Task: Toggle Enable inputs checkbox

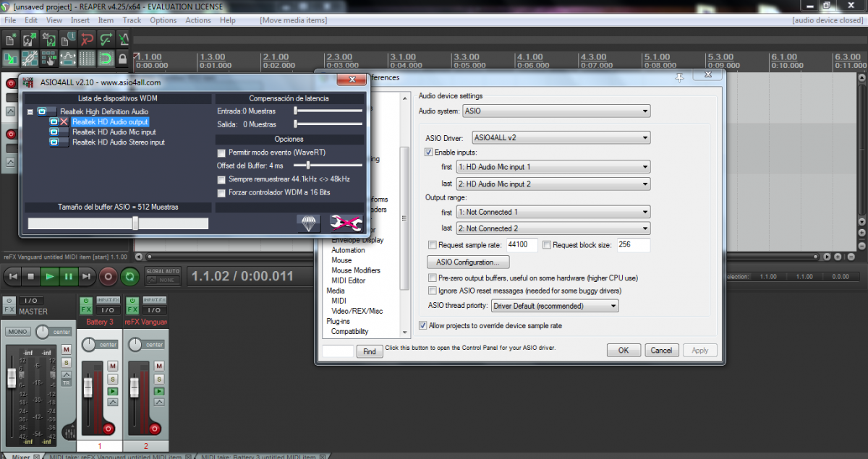Action: pyautogui.click(x=429, y=153)
